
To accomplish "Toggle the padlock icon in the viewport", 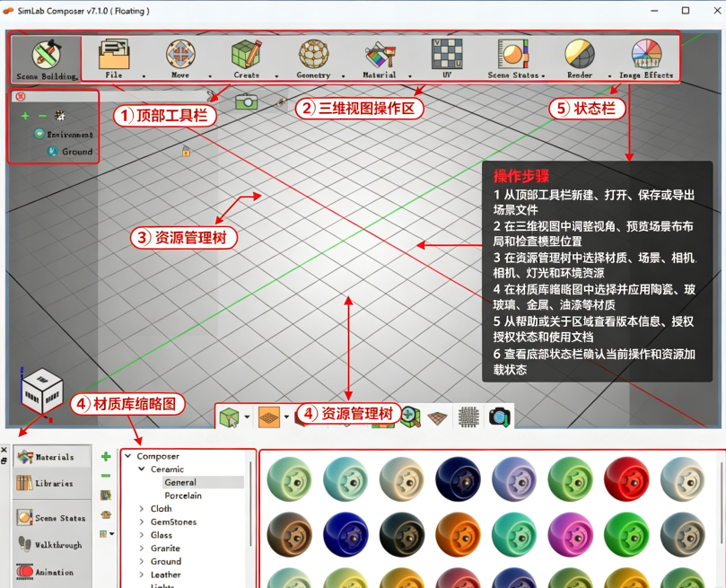I will (186, 152).
